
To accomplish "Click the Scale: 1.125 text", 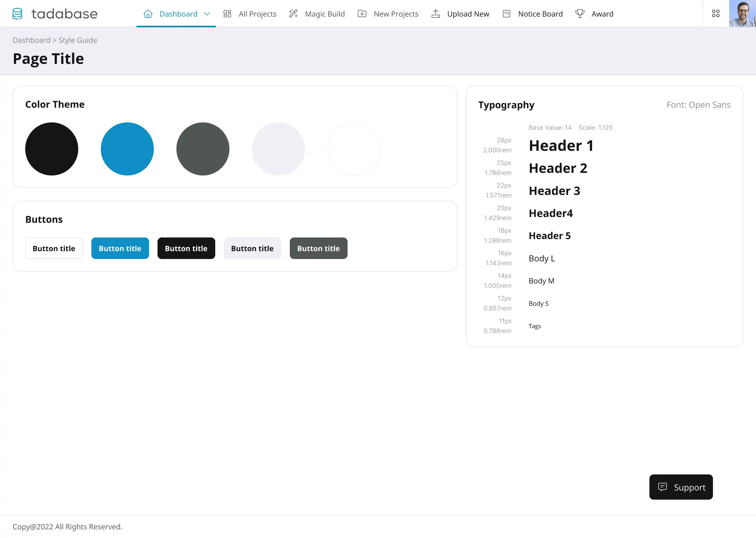I will [x=595, y=128].
